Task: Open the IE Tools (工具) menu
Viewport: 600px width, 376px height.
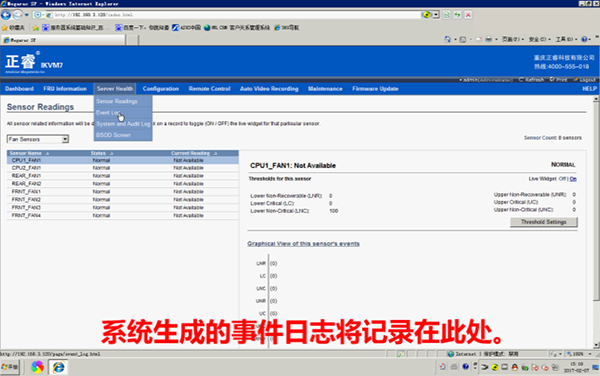Action: pyautogui.click(x=566, y=39)
